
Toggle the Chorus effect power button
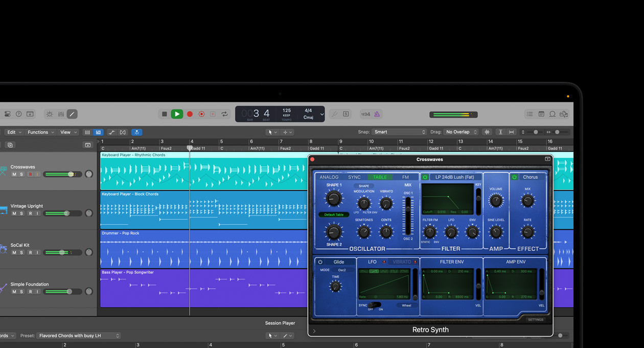tap(514, 177)
